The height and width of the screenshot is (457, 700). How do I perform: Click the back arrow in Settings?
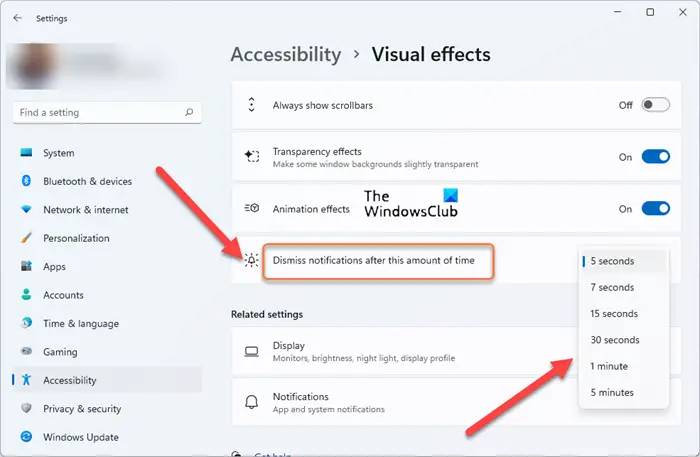[x=18, y=17]
